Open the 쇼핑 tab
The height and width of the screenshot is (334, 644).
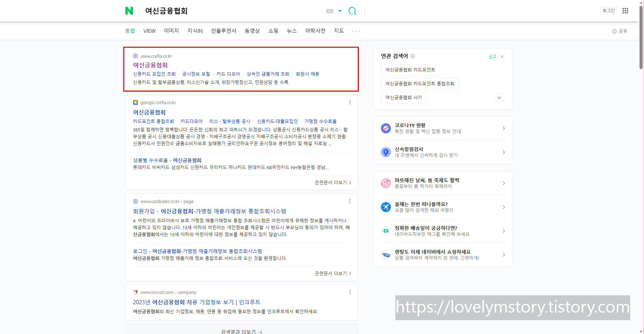pos(273,31)
